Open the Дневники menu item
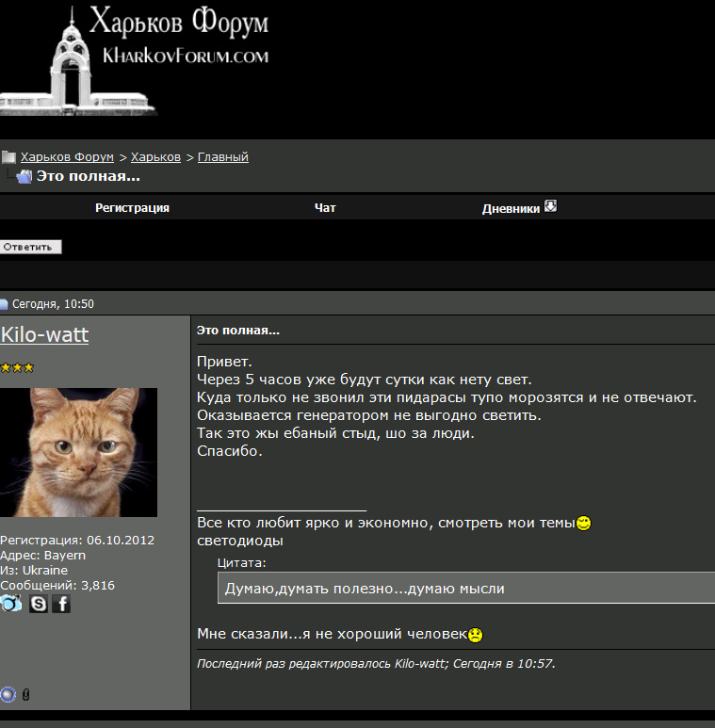Screen dimensions: 715x728 (x=511, y=209)
